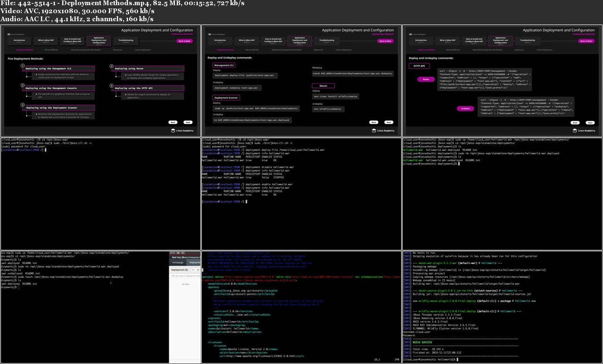Select What is JBoss EAP on HTTP API slide
This screenshot has width=603, height=364.
447,41
